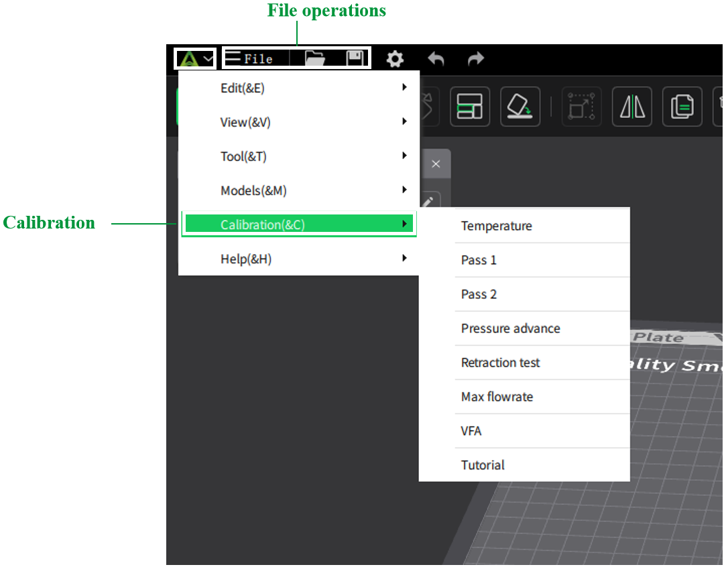
Task: Click the open folder icon
Action: coord(314,59)
